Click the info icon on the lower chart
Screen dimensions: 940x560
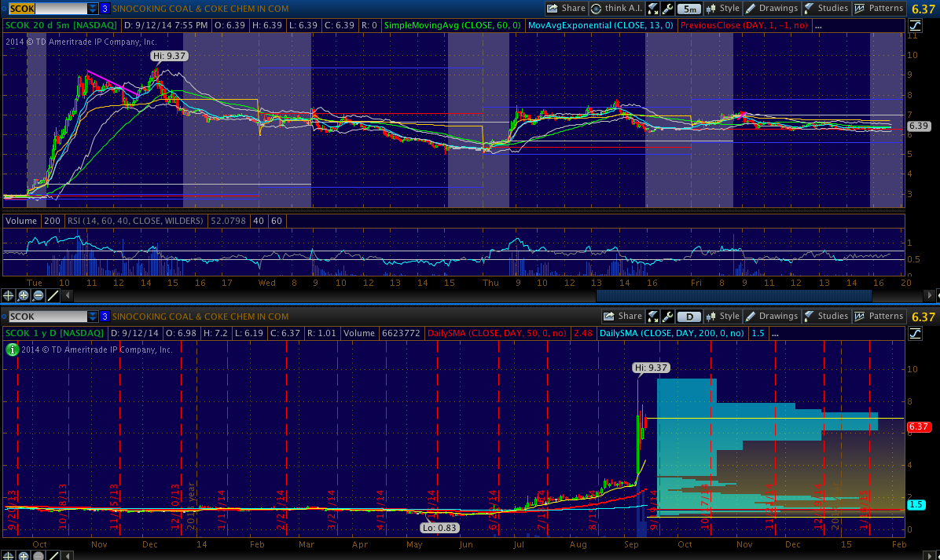12,350
